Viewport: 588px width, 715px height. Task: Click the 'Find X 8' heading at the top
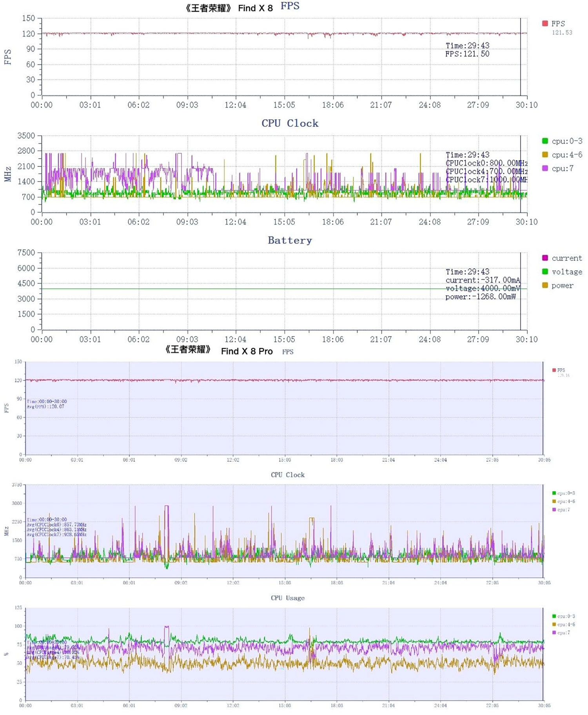click(x=255, y=8)
